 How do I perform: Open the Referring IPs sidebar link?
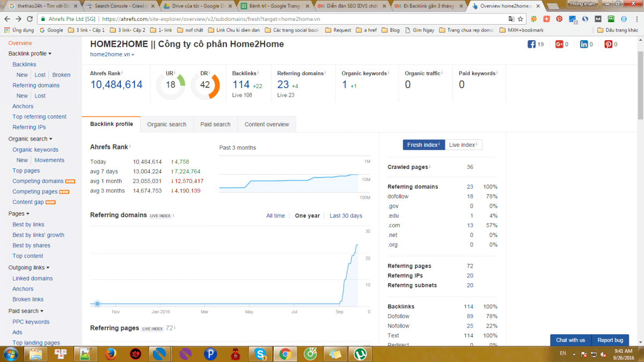tap(30, 127)
